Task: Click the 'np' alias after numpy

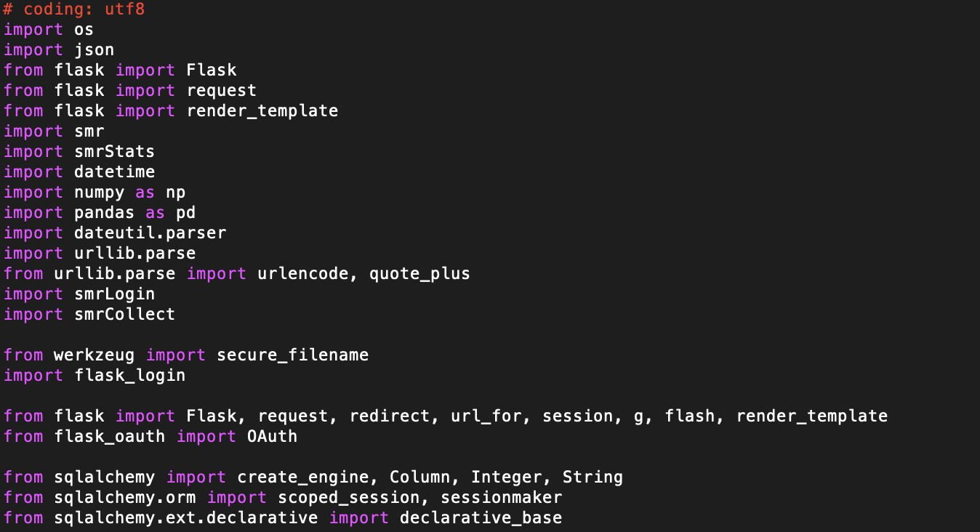Action: pyautogui.click(x=176, y=193)
